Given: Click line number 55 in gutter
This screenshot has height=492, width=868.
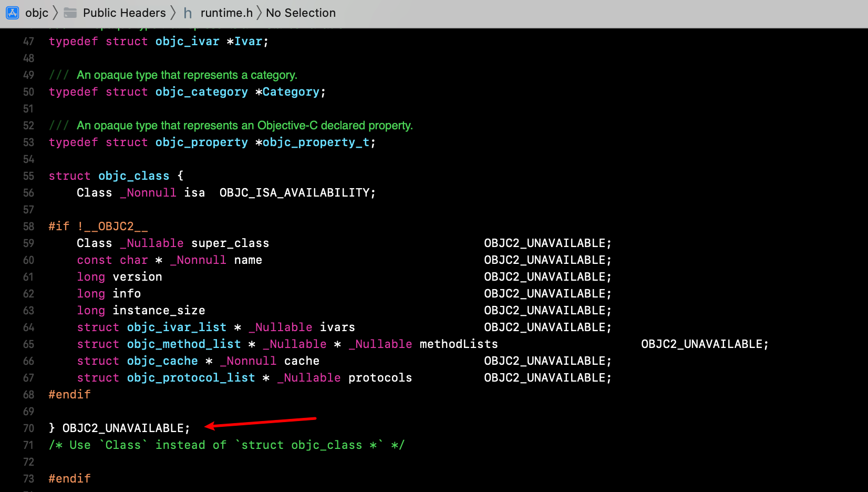Looking at the screenshot, I should point(28,176).
